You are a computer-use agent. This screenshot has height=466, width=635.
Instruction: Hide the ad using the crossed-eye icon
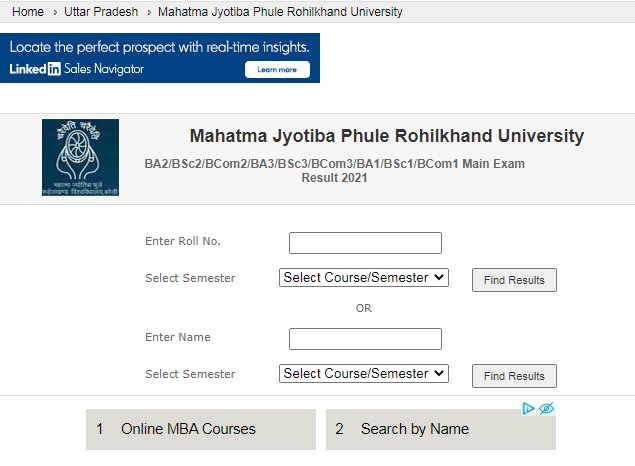(546, 409)
